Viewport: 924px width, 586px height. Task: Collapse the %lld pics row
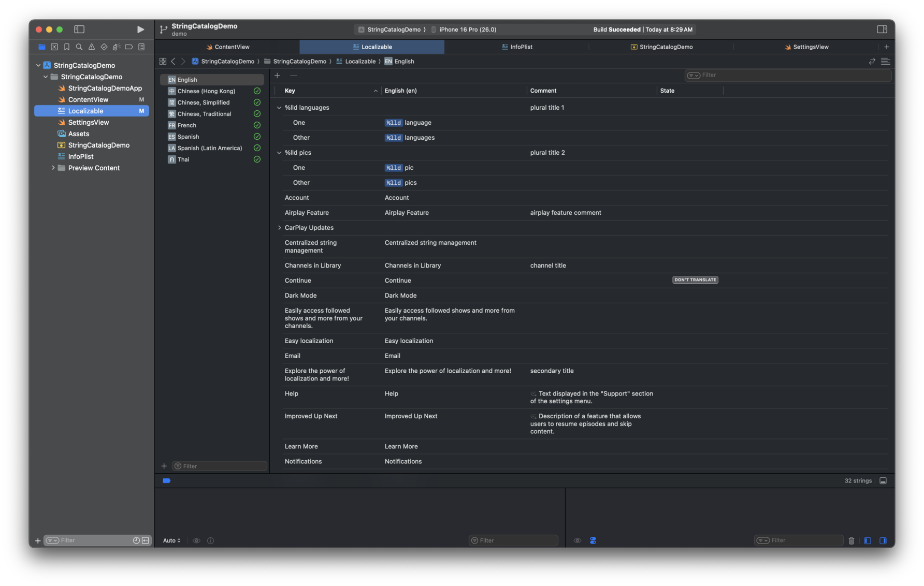(279, 153)
